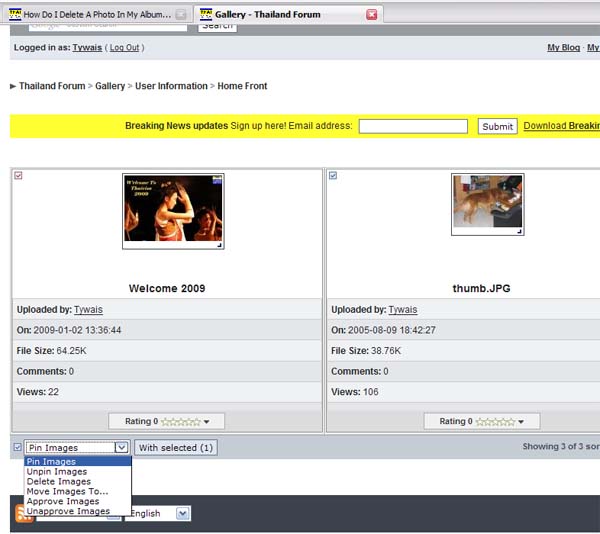
Task: Click the File Size 38.76K value
Action: (x=386, y=351)
